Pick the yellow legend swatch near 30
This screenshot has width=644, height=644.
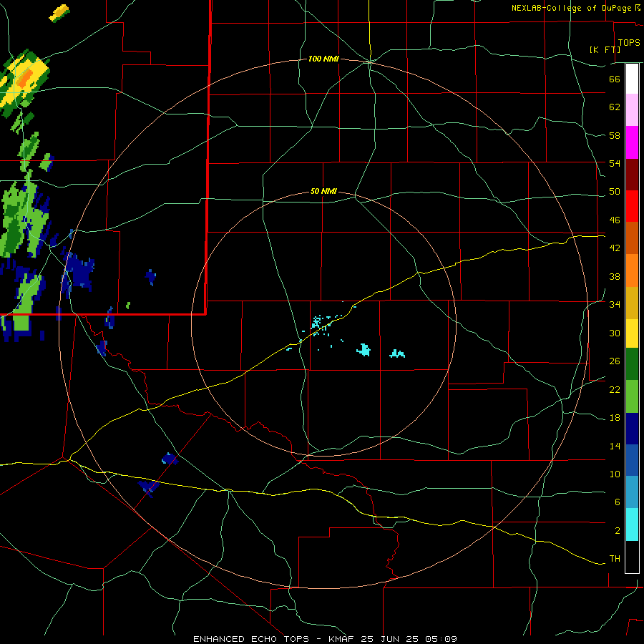coord(632,333)
